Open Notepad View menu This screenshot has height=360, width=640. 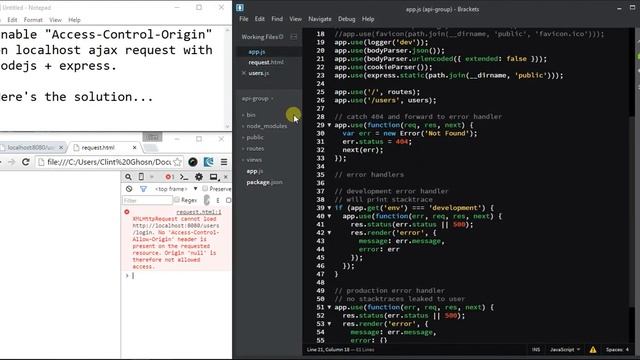(55, 20)
